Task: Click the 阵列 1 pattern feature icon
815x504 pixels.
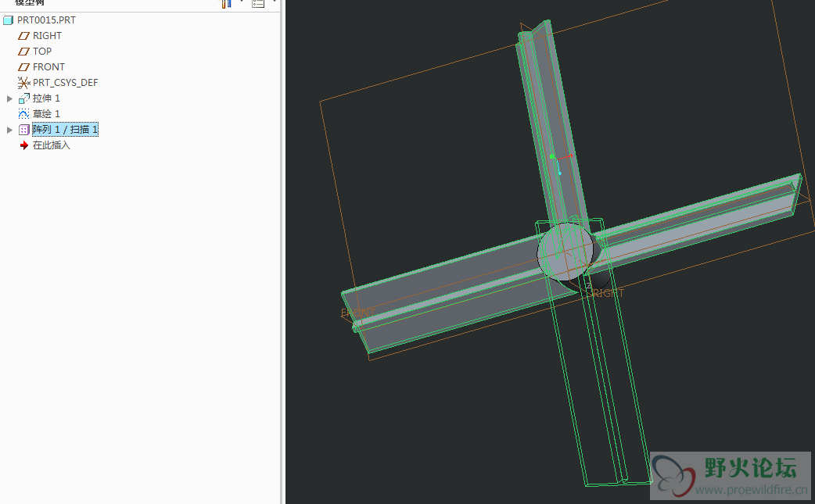Action: click(23, 130)
